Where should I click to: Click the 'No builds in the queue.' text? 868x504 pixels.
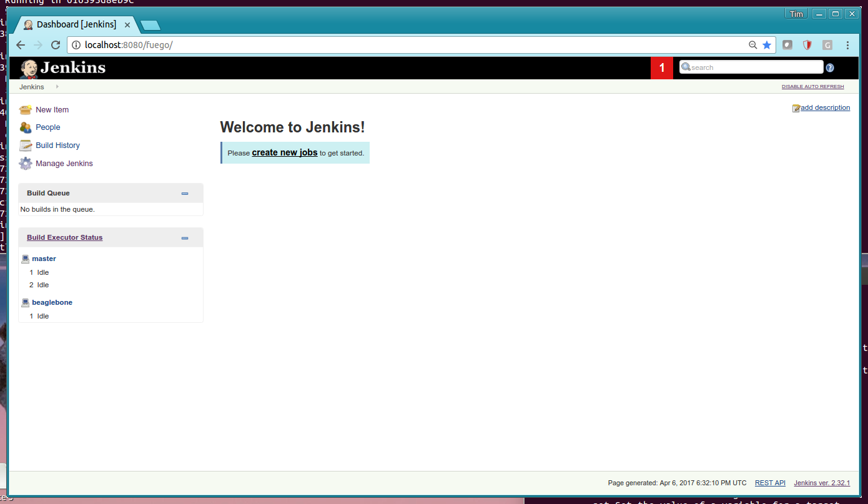[57, 209]
